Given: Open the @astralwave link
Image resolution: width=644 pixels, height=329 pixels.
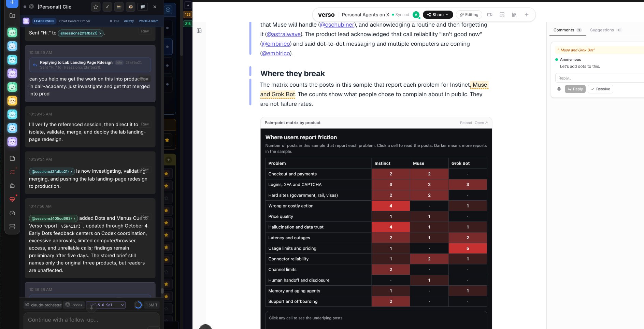Looking at the screenshot, I should [284, 34].
